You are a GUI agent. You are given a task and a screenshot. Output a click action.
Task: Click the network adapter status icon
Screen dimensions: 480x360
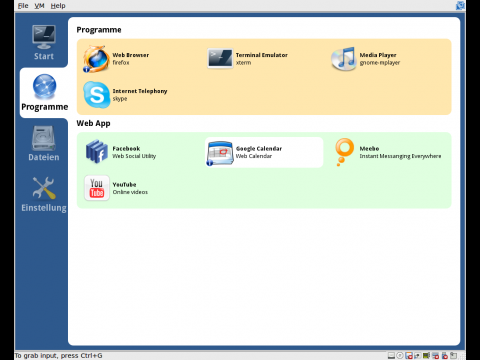(418, 356)
